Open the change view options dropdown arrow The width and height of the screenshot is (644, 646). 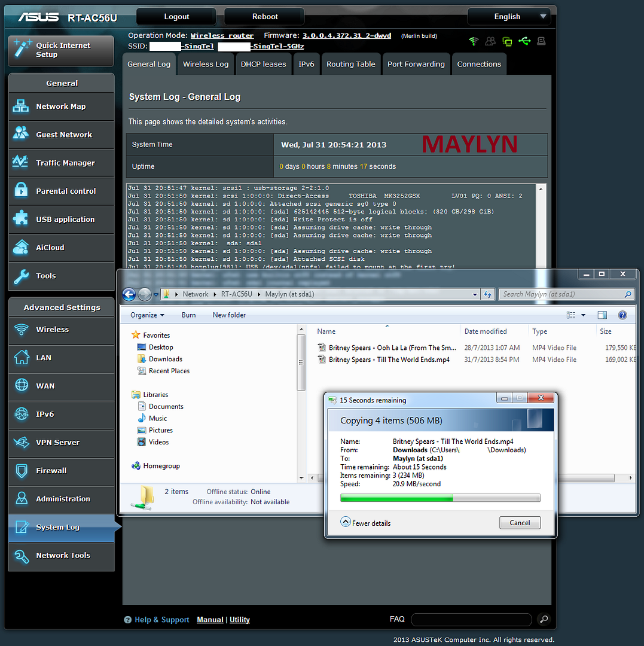(584, 315)
